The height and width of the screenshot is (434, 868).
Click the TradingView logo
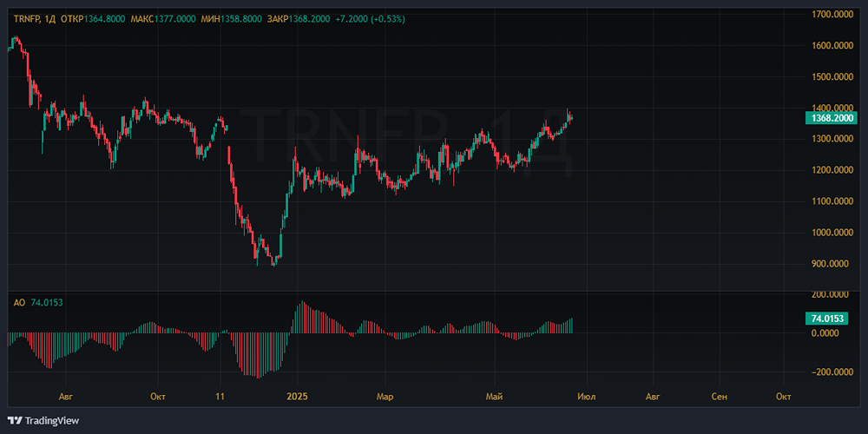click(x=43, y=421)
